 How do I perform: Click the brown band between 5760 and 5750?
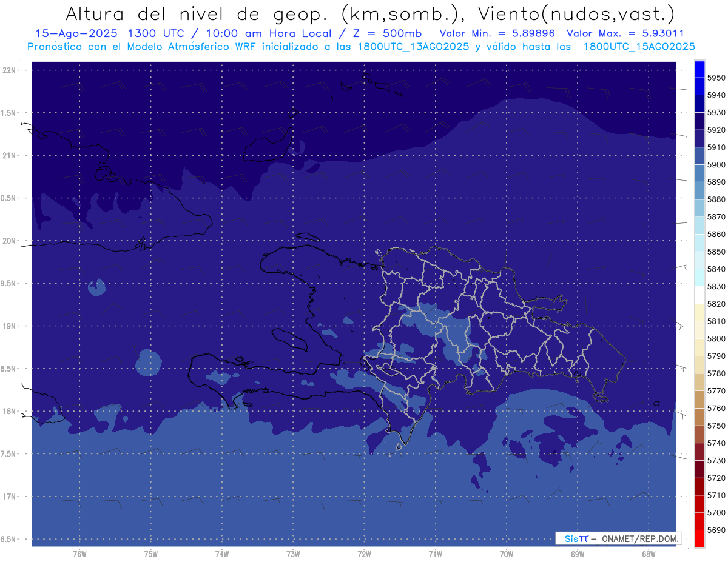point(699,417)
